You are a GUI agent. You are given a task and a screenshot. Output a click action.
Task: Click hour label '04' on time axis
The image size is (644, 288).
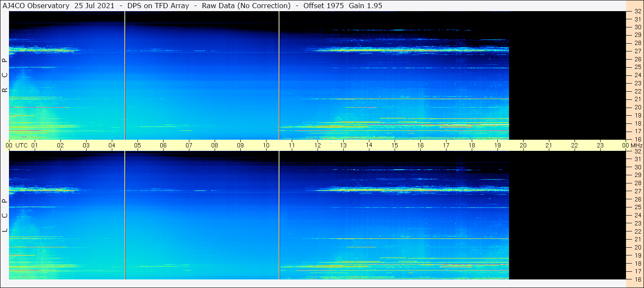112,145
